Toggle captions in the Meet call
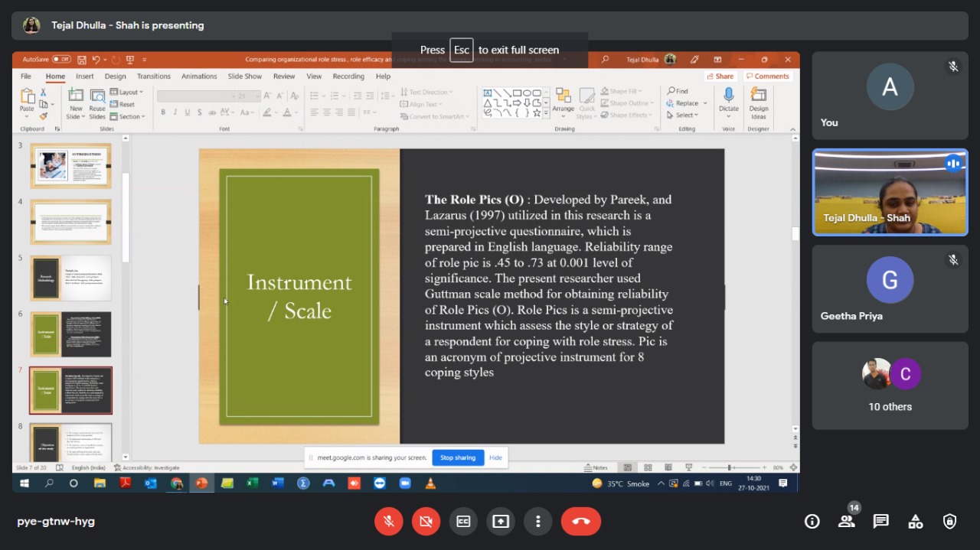 (463, 521)
